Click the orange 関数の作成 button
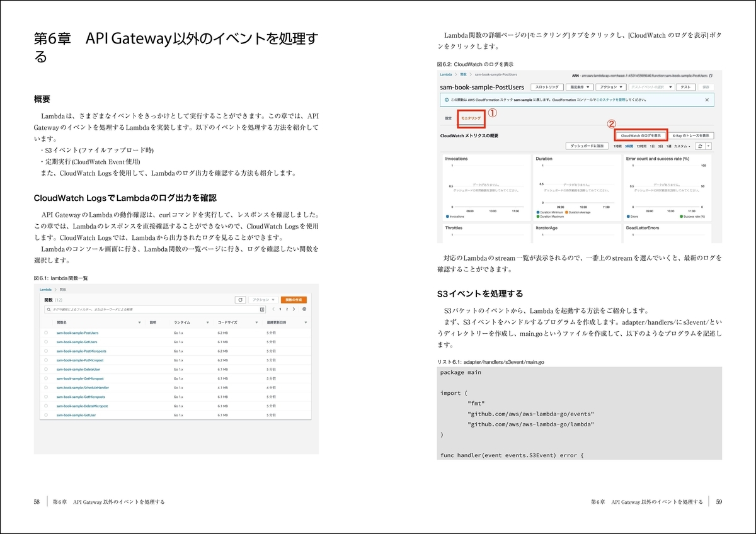The height and width of the screenshot is (534, 756). [294, 300]
